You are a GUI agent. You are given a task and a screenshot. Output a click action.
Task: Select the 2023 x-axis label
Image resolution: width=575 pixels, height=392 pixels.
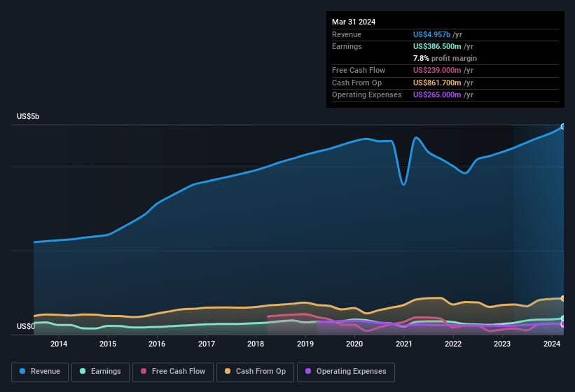click(x=502, y=344)
